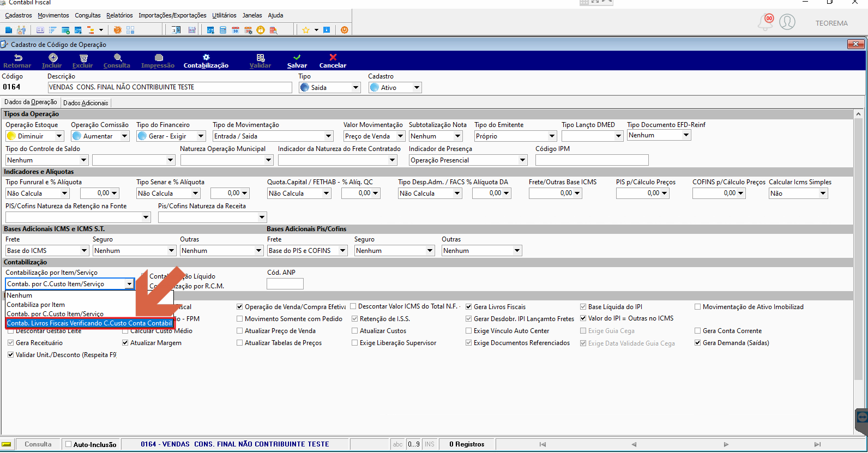Click the orange coin icon in main toolbar

pyautogui.click(x=117, y=30)
